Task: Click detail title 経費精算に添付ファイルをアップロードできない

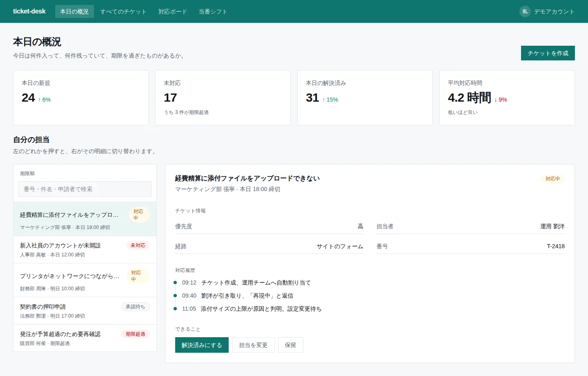Action: click(x=247, y=178)
